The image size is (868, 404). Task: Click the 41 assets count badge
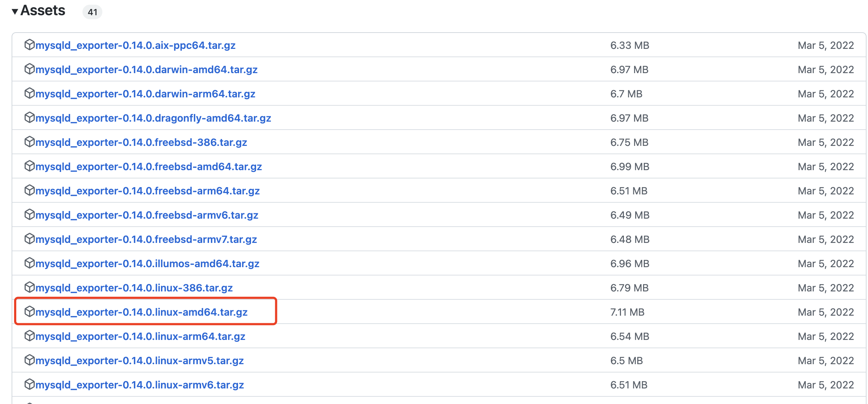tap(93, 12)
